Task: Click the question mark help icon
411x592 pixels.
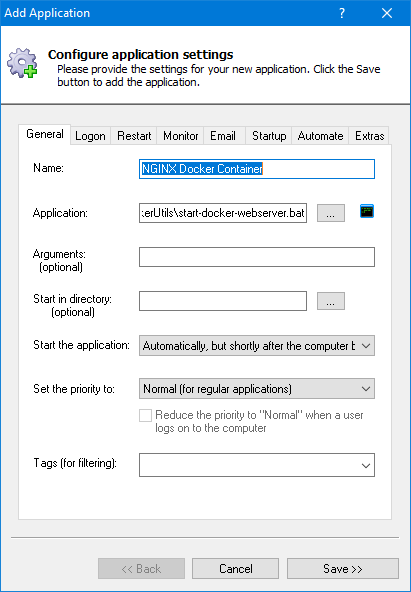Action: click(x=342, y=13)
